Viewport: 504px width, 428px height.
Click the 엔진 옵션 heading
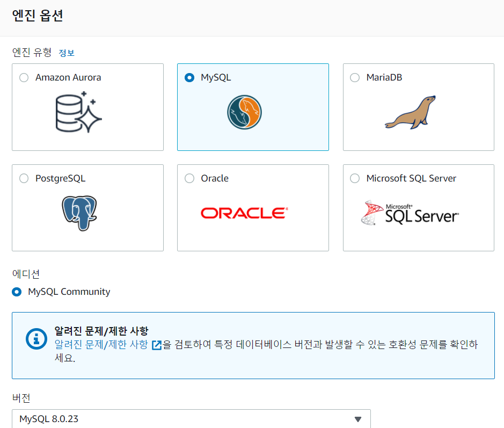point(37,16)
